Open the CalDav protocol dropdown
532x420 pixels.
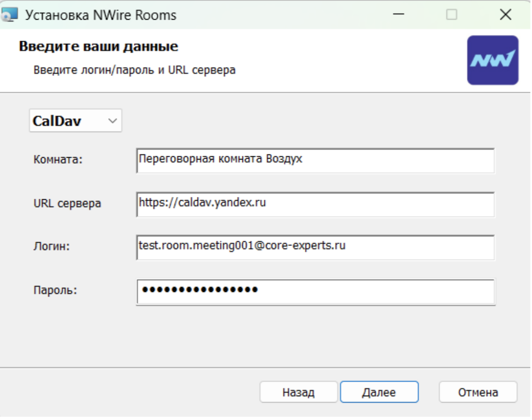pyautogui.click(x=75, y=121)
